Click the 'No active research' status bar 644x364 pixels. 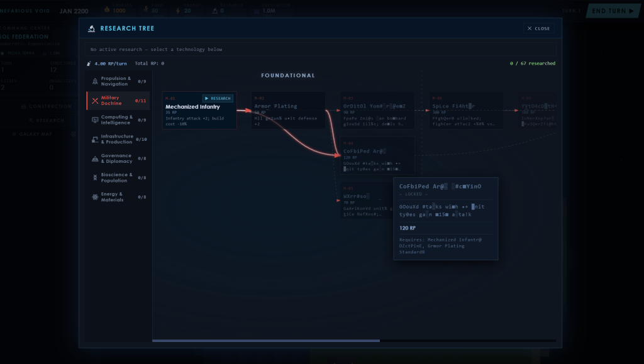coord(321,49)
